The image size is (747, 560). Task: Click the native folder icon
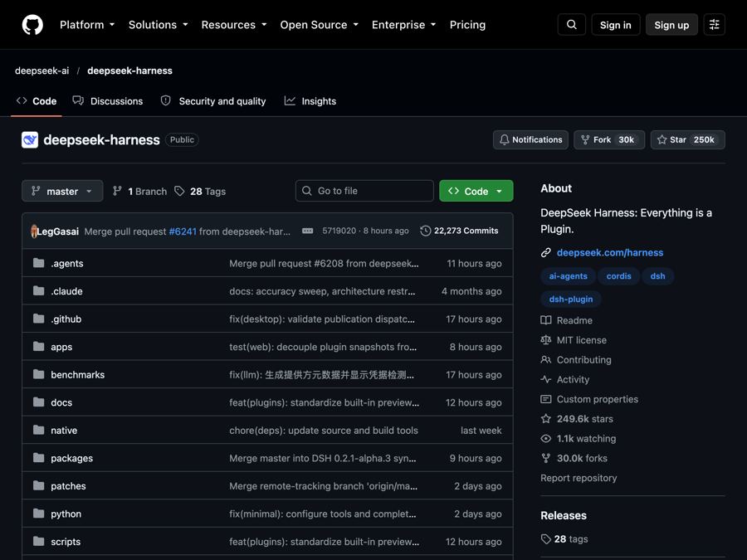38,431
